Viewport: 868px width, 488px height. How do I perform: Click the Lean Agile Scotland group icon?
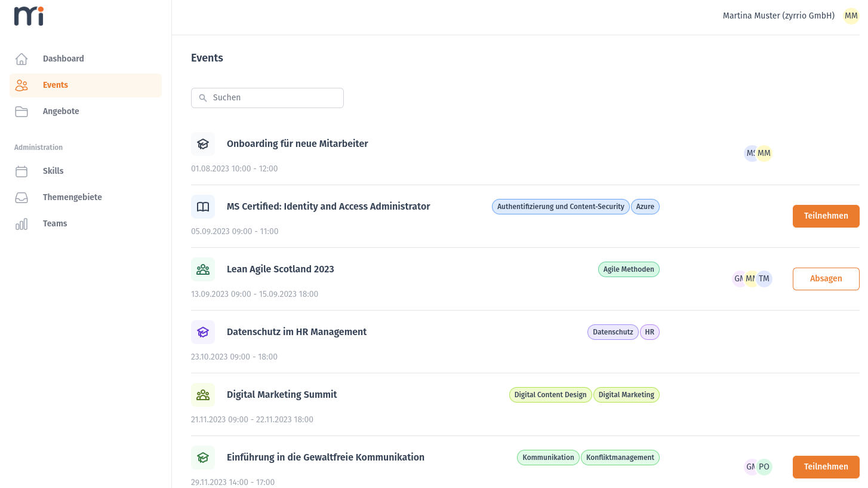(203, 269)
